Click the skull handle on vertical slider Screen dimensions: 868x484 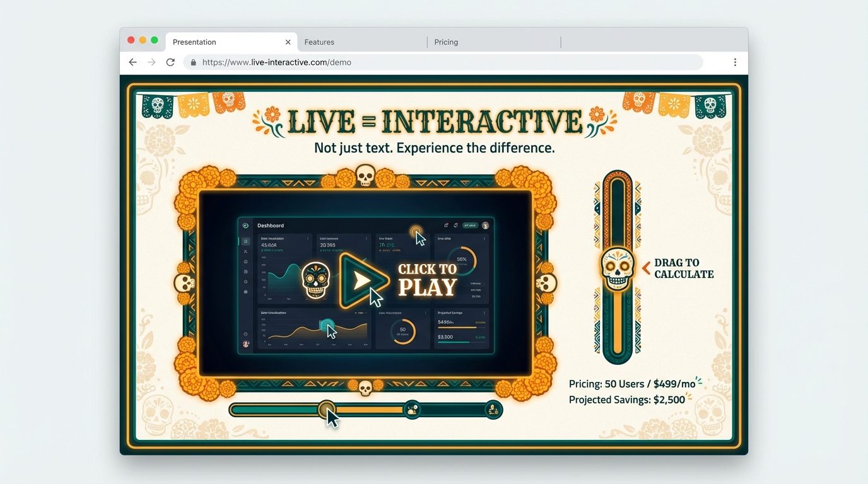(616, 268)
